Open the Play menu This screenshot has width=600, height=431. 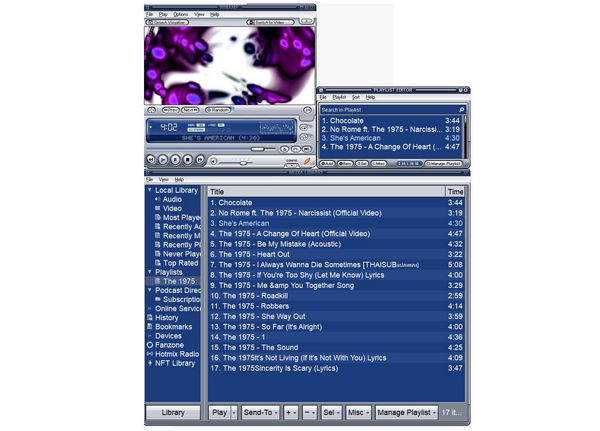click(163, 15)
